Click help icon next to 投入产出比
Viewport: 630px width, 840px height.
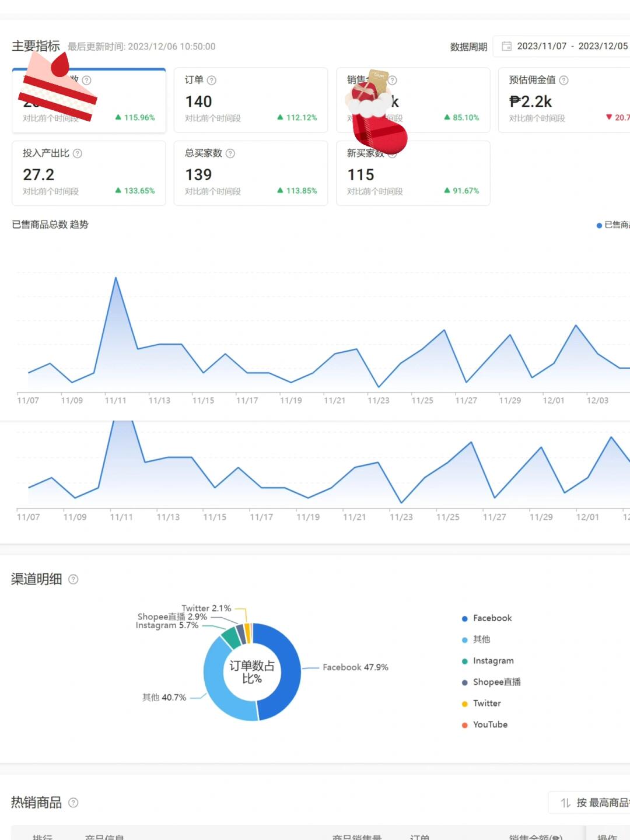78,153
